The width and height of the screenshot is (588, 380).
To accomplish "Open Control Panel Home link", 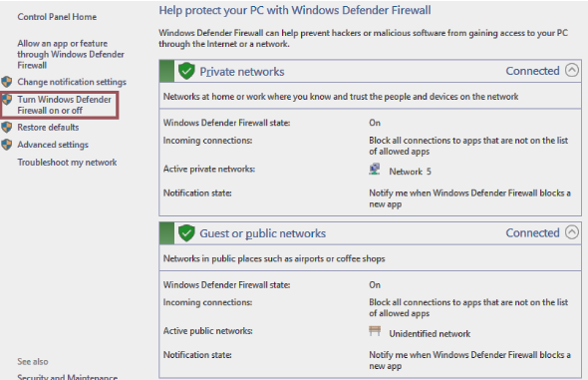I will [x=57, y=17].
